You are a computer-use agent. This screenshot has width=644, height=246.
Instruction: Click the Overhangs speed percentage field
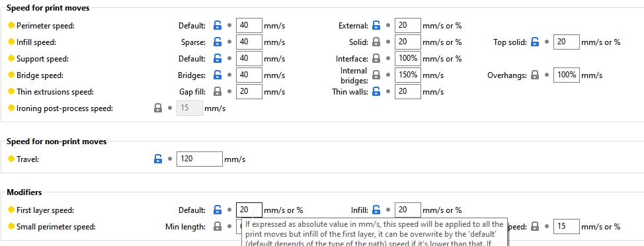click(567, 75)
